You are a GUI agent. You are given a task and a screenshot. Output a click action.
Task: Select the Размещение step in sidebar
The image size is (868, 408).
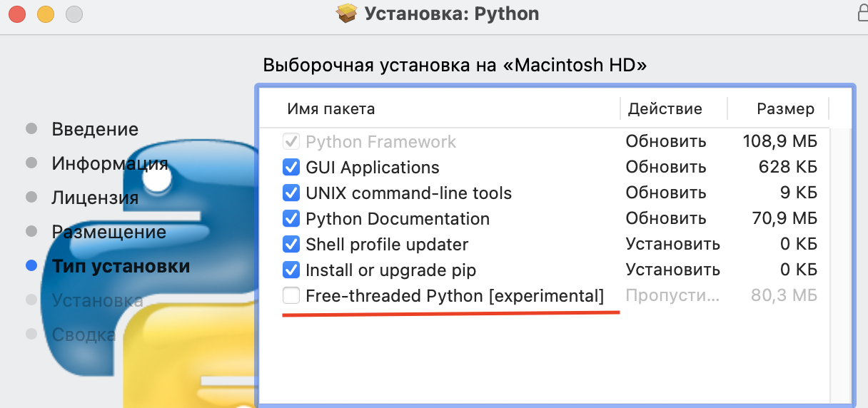coord(108,233)
